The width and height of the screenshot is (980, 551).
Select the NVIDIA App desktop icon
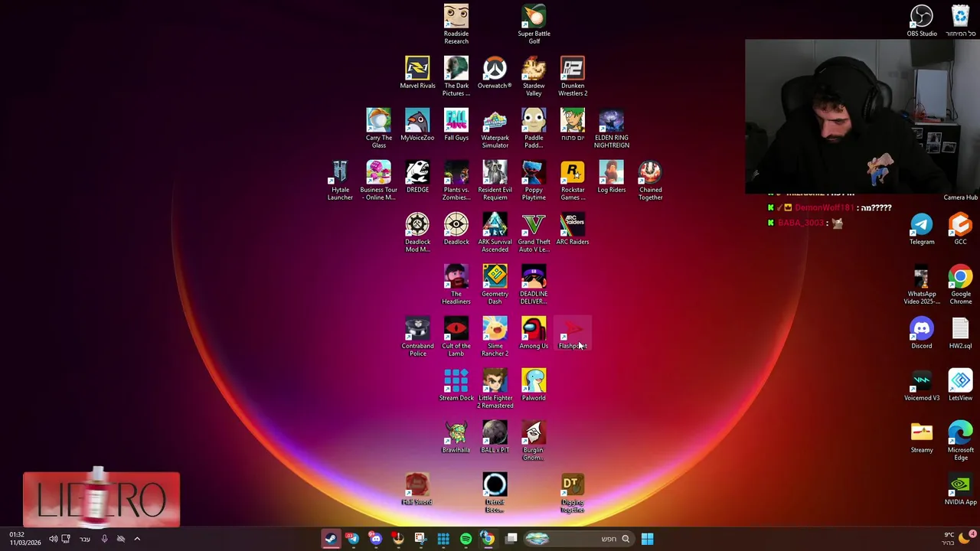click(x=960, y=489)
